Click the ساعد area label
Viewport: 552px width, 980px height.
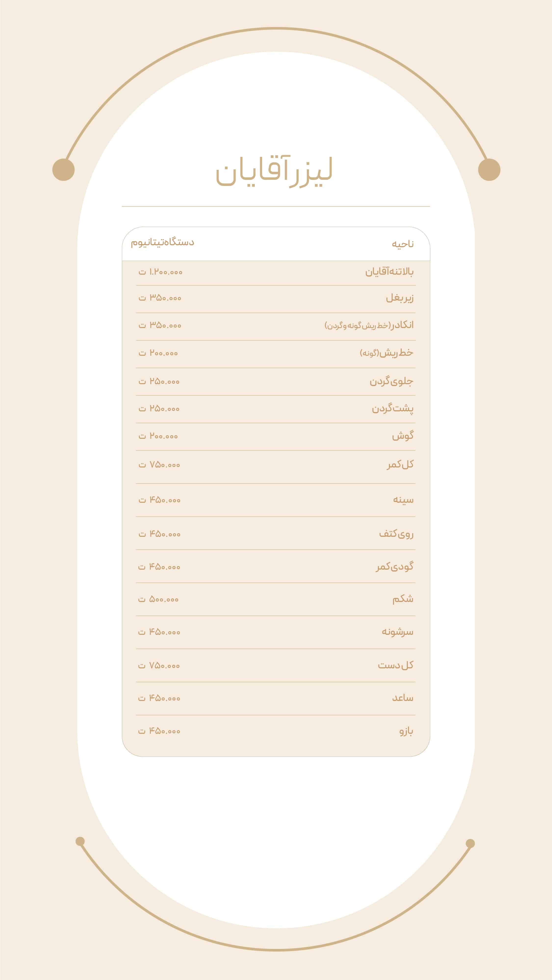(x=402, y=698)
